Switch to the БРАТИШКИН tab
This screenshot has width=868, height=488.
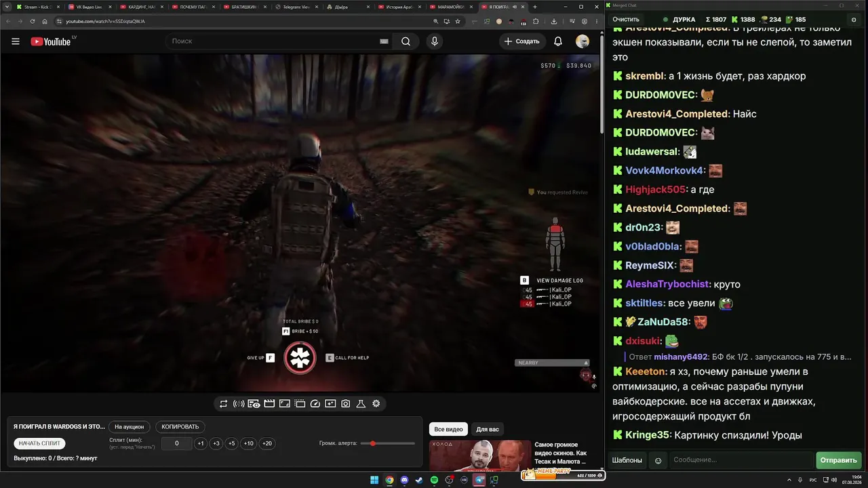coord(245,7)
